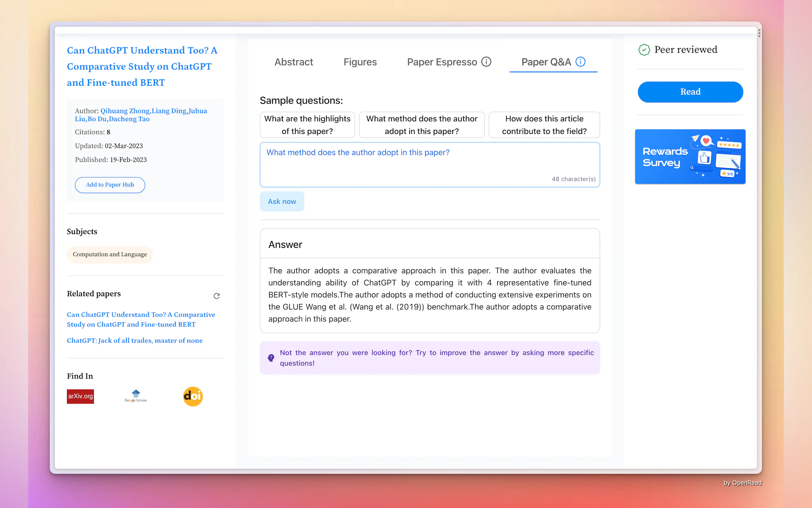Click inside the question text box

[x=429, y=165]
